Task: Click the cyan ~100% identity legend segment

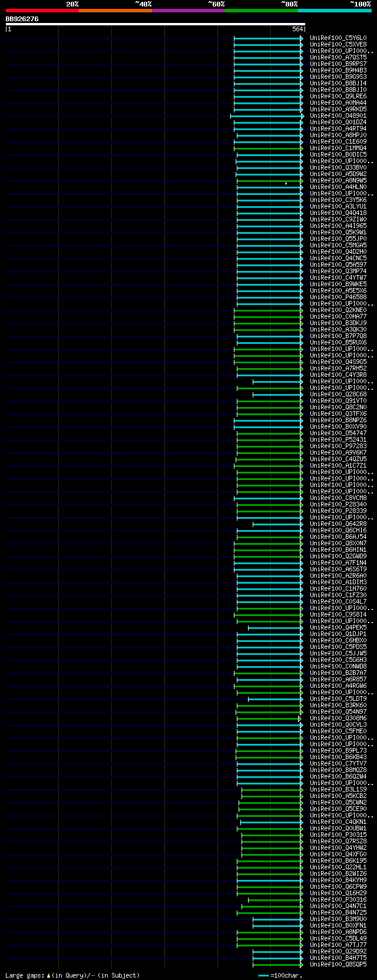Action: pos(335,11)
